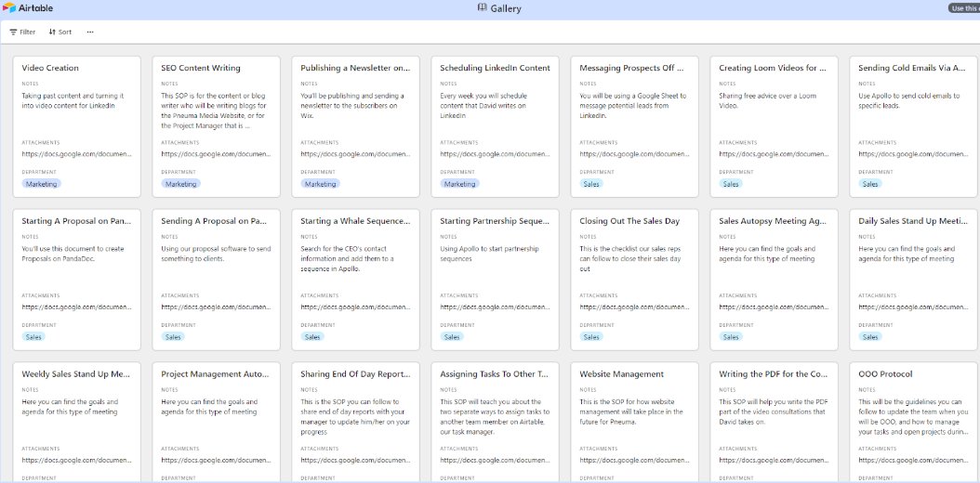
Task: Open Google Docs link on Website Management card
Action: [634, 461]
